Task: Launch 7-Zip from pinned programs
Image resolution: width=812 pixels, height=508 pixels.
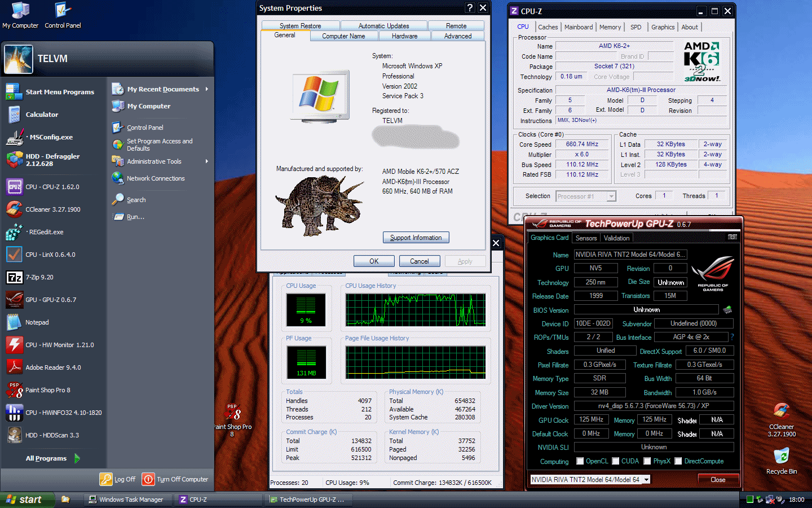Action: [39, 277]
